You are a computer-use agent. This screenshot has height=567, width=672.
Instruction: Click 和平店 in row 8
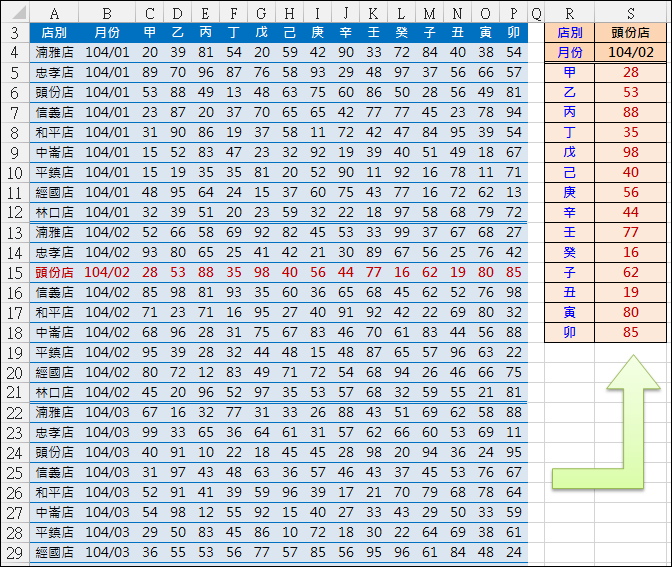pos(54,132)
